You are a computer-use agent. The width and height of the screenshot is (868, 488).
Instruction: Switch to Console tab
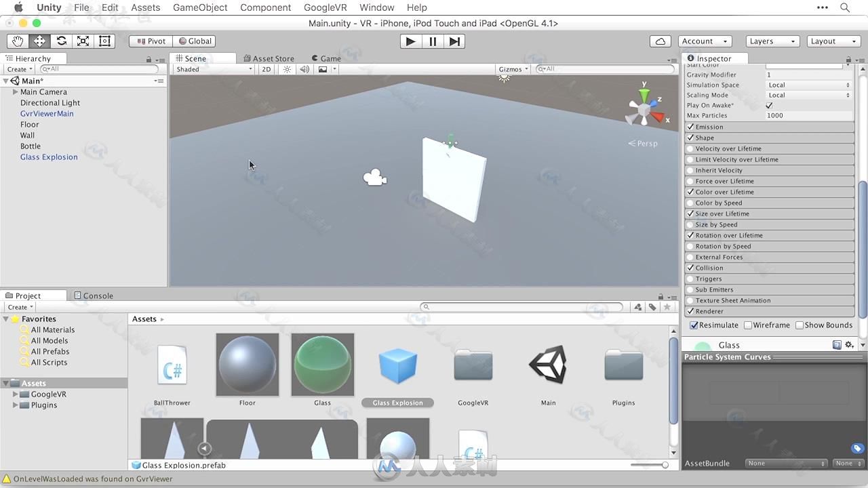(x=94, y=296)
